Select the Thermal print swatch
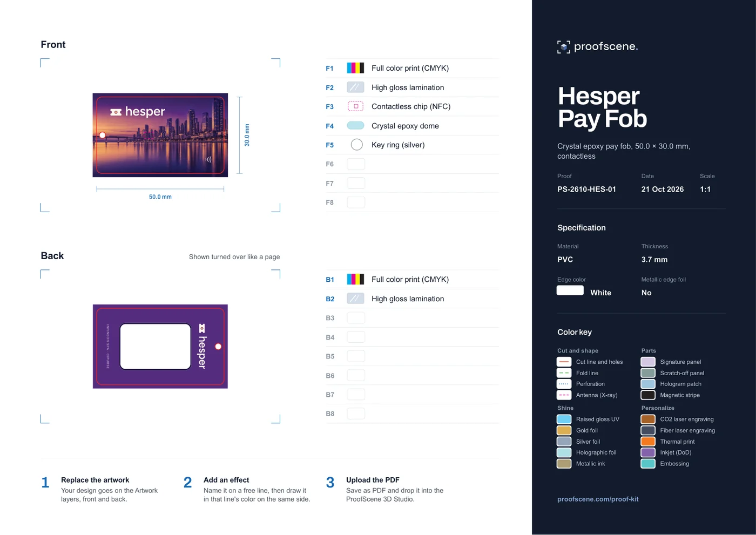The width and height of the screenshot is (756, 535). 648,442
